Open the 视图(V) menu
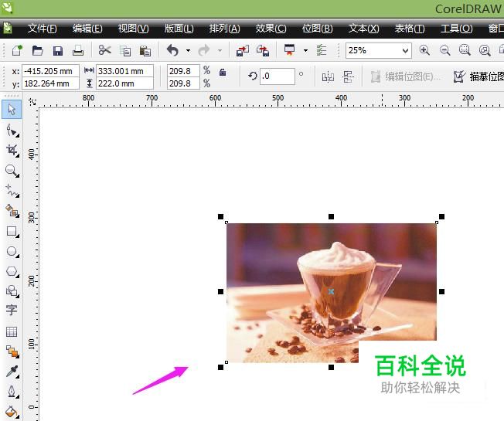Image resolution: width=504 pixels, height=421 pixels. coord(133,29)
